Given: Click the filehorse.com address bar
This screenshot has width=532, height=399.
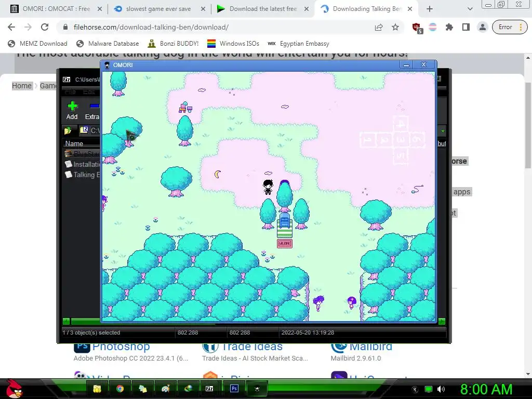Looking at the screenshot, I should click(x=217, y=27).
